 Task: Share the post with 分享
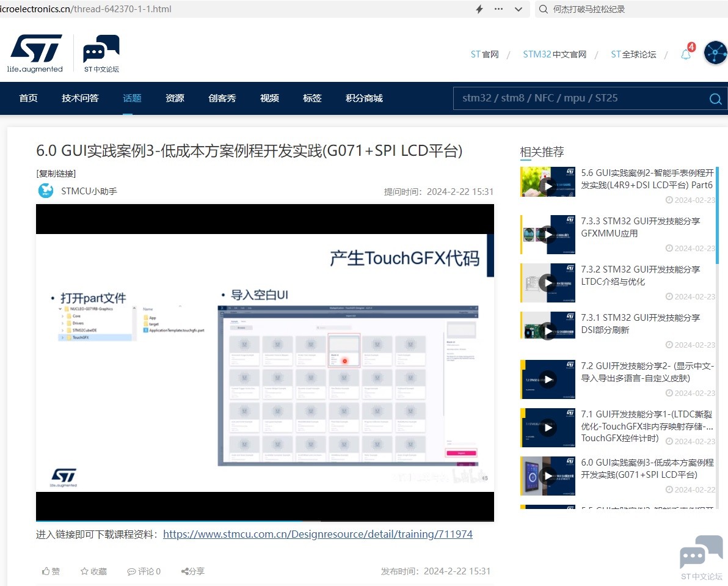192,571
